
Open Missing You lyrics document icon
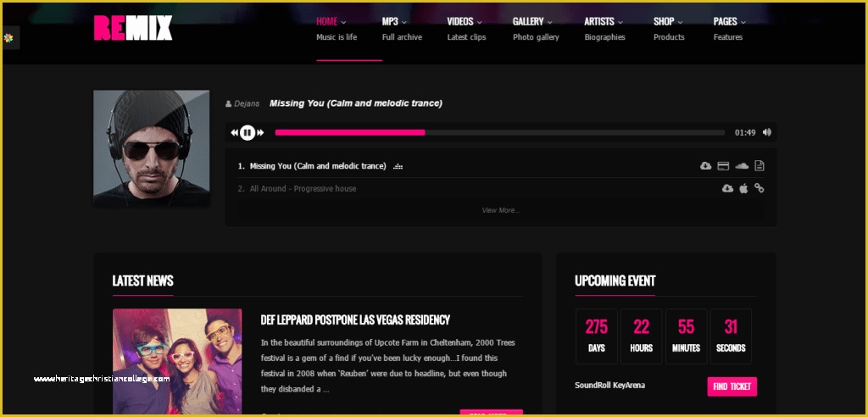pyautogui.click(x=759, y=165)
